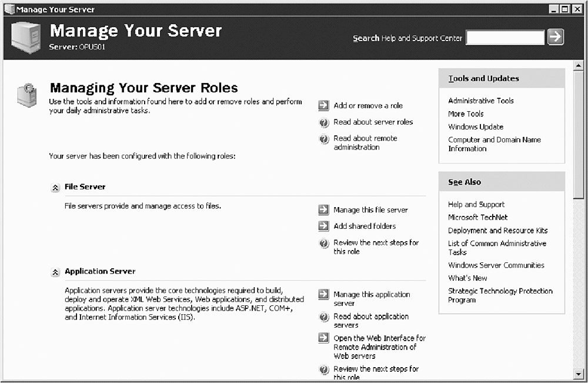Open Microsoft TechNet link
The image size is (588, 383).
(477, 217)
